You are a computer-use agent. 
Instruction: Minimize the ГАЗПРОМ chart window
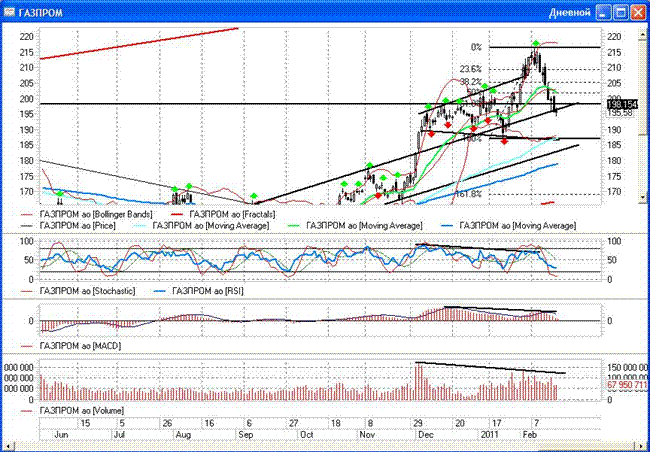(603, 12)
